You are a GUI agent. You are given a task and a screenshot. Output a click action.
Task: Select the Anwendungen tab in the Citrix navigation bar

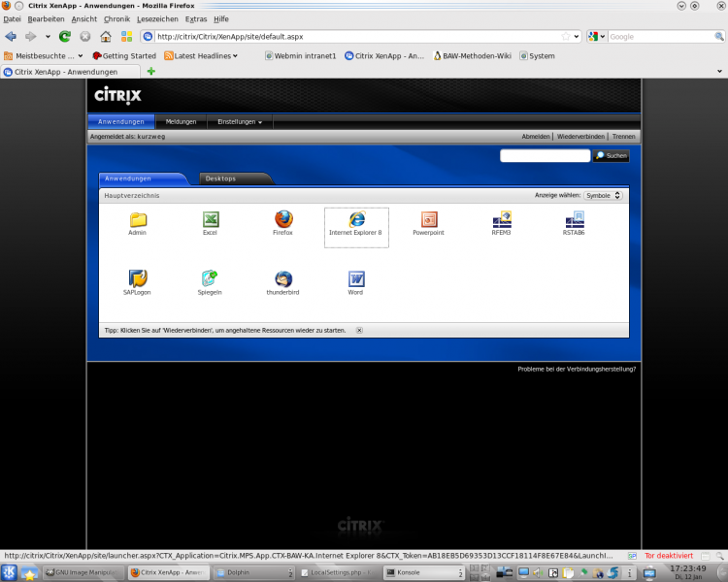(x=121, y=122)
